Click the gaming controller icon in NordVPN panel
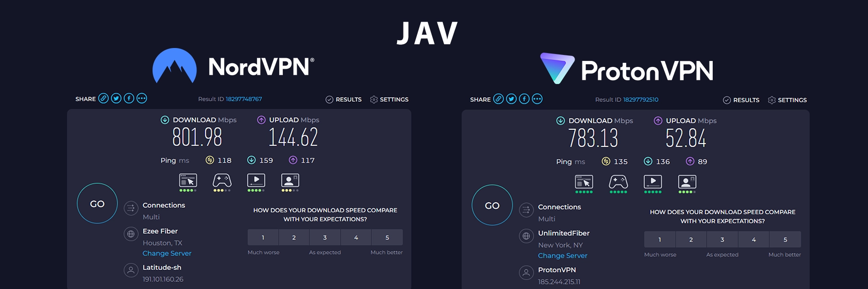 pos(222,181)
